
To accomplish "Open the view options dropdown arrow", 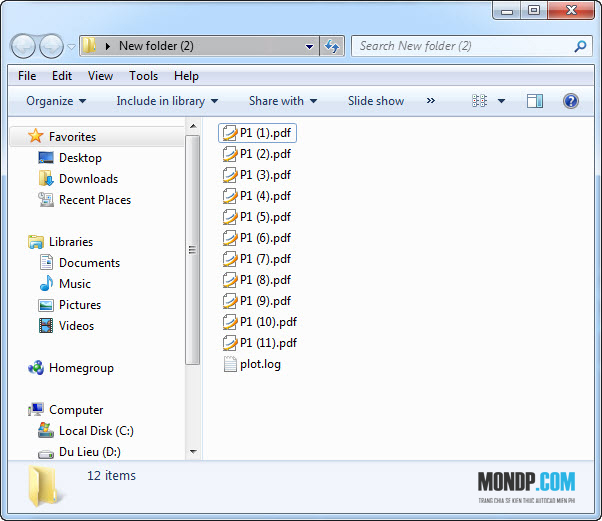I will coord(501,101).
